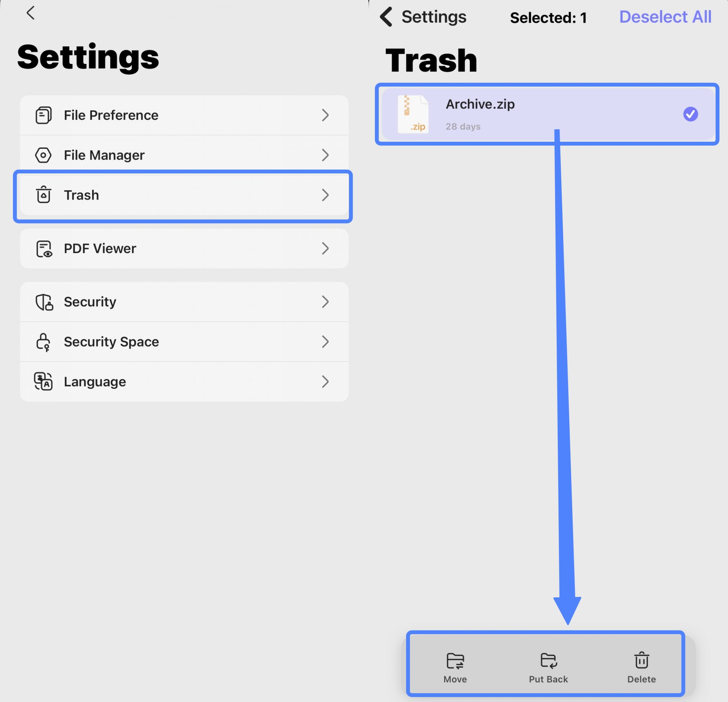Click the 'Selected: 1' counter

pos(548,18)
